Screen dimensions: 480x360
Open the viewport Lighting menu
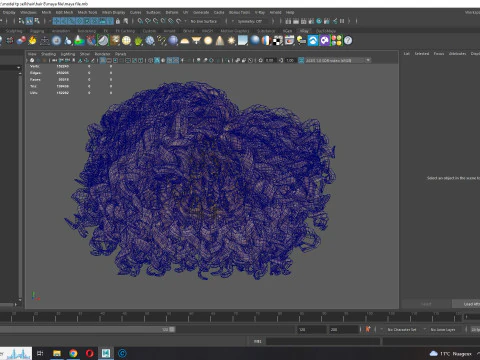coord(68,54)
